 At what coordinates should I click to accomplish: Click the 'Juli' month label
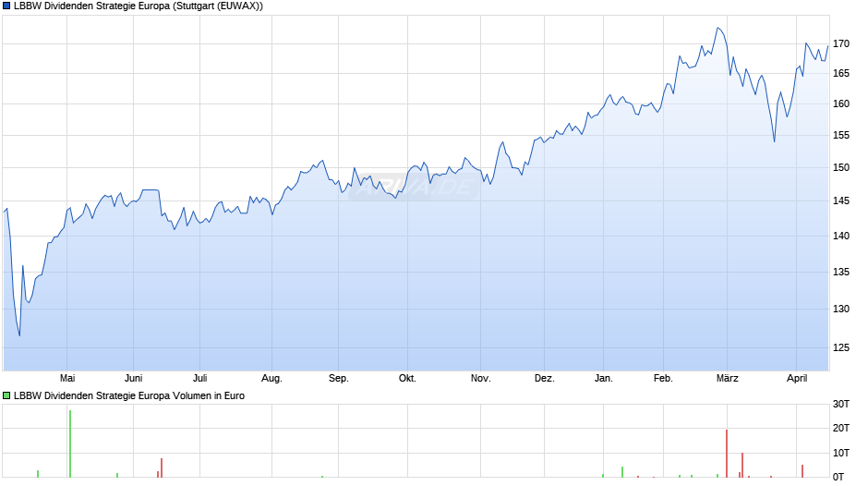click(199, 378)
